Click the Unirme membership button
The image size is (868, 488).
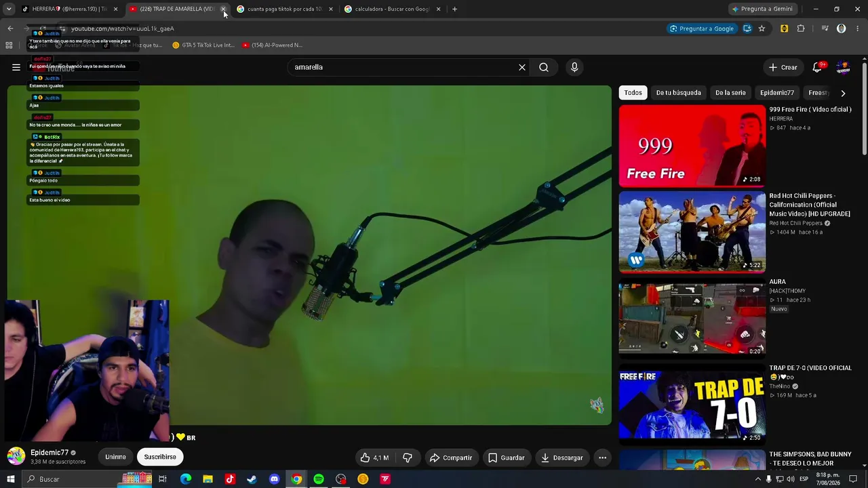[115, 457]
